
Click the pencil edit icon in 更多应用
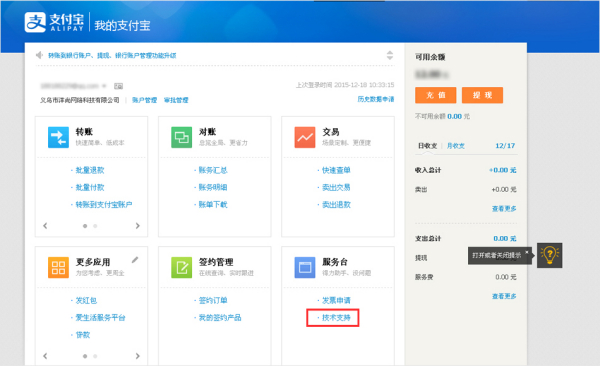tap(135, 260)
